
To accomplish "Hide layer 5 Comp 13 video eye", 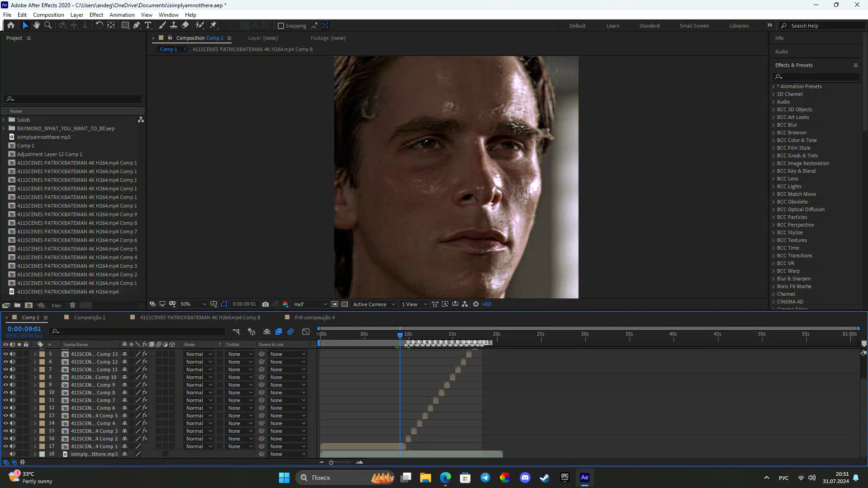I will [x=6, y=354].
